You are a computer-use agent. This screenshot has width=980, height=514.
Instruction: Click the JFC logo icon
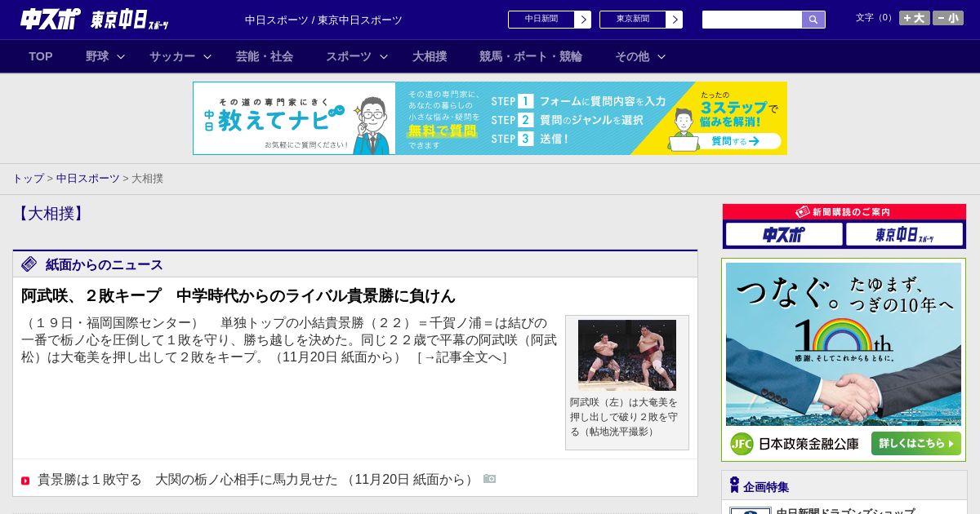[x=742, y=444]
